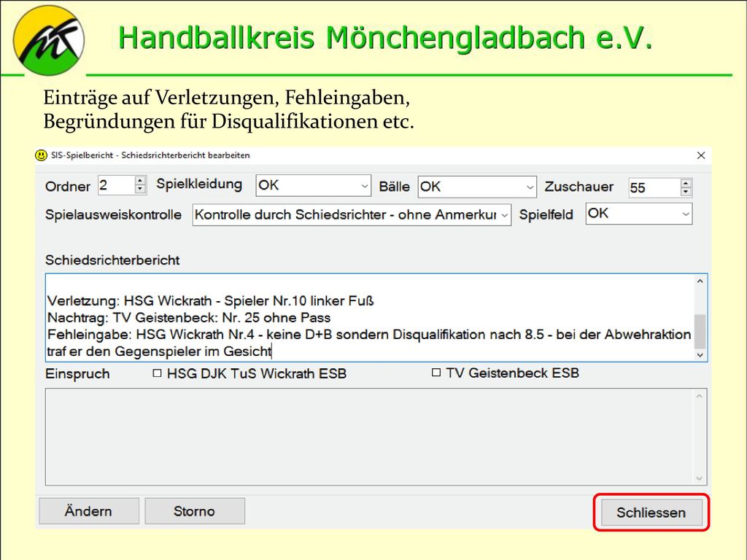Click the 'Fehleingabe: HSG Wickrath Nr.4' line
This screenshot has width=747, height=560.
click(369, 334)
